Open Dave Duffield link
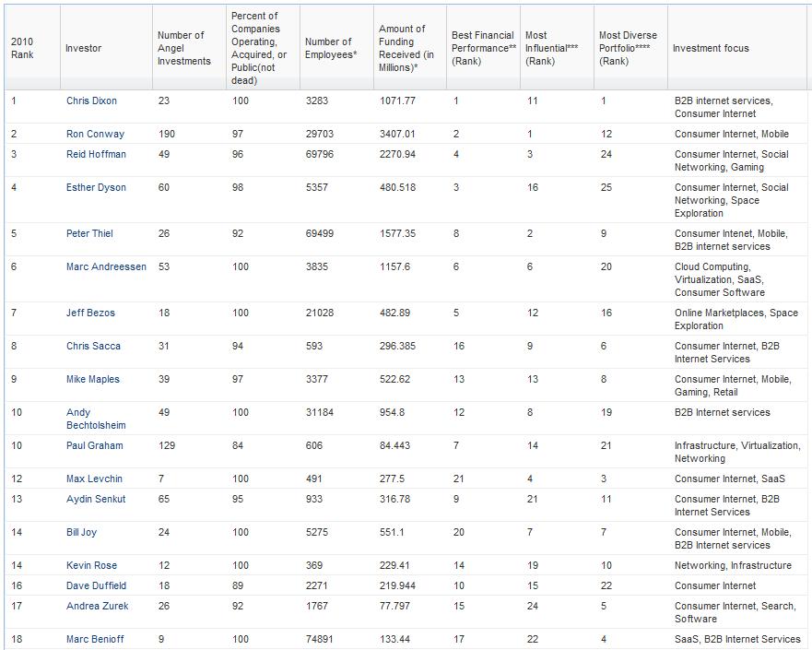This screenshot has height=650, width=812. [x=97, y=585]
